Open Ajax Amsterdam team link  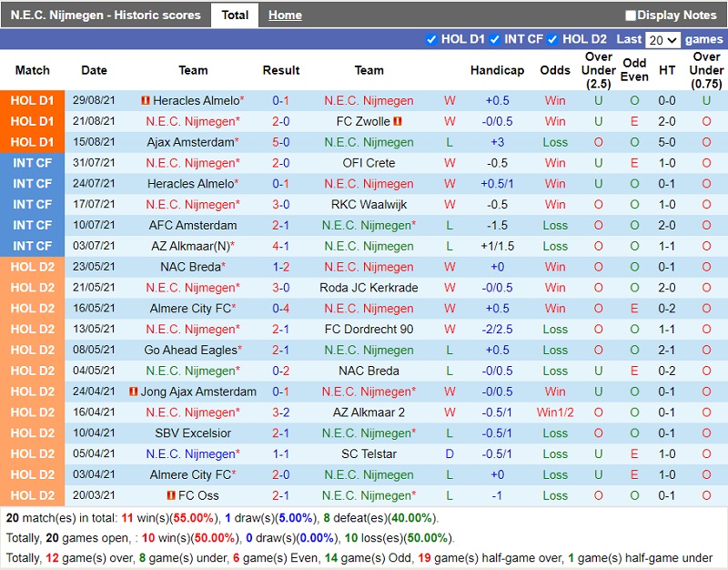pyautogui.click(x=190, y=142)
